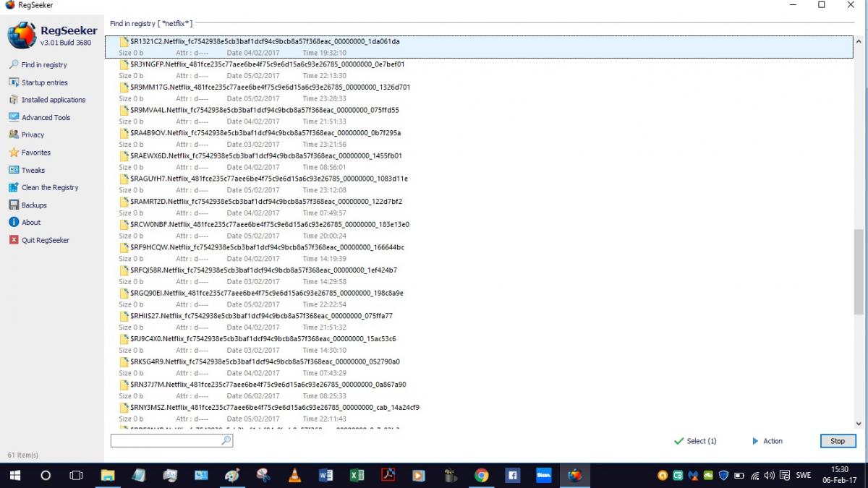Open Startup entries in sidebar
This screenshot has width=868, height=488.
pos(38,82)
